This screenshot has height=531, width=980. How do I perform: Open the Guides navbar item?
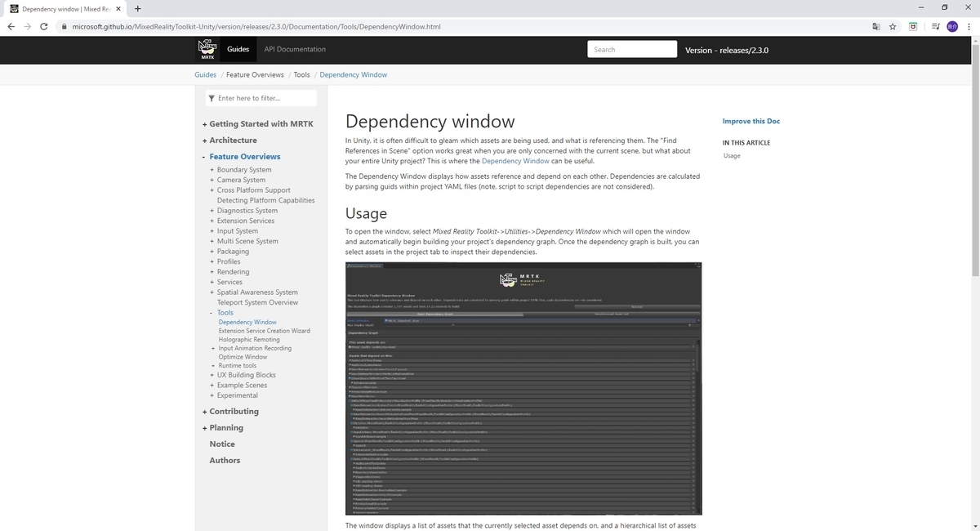coord(238,49)
